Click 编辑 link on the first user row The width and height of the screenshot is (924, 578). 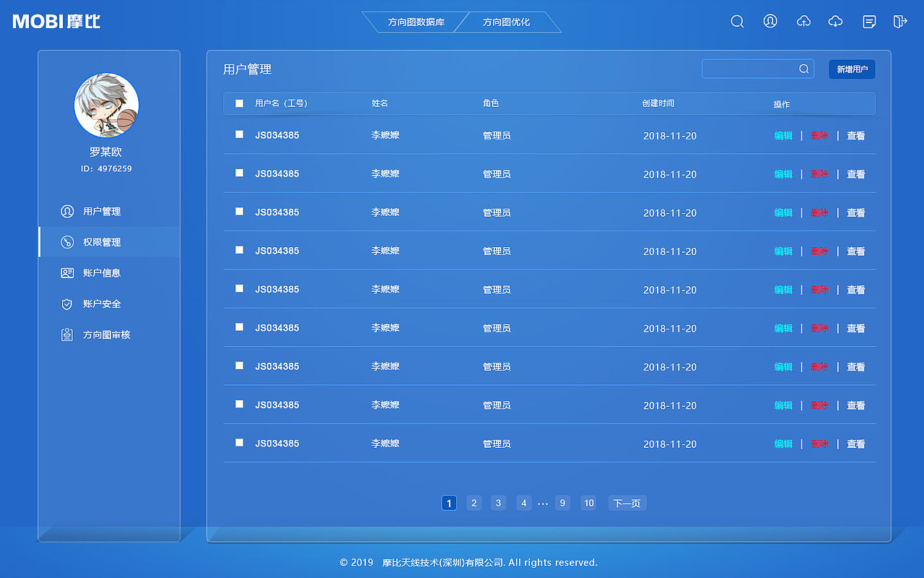(783, 135)
